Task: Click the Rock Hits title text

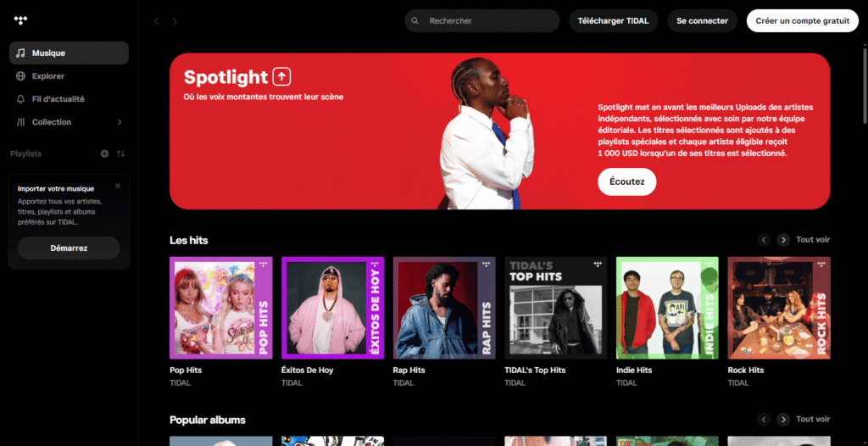Action: tap(745, 370)
